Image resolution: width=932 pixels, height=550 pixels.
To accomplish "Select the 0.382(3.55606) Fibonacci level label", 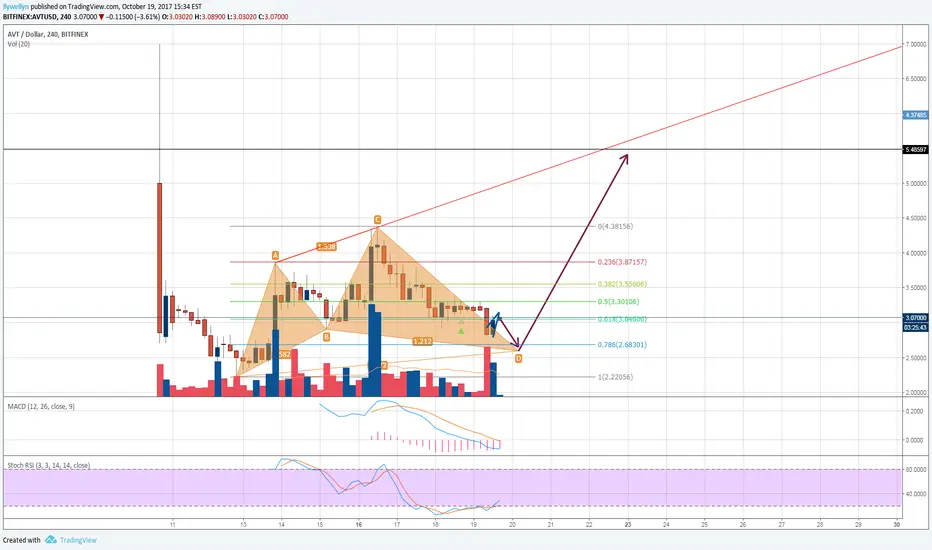I will [x=622, y=284].
